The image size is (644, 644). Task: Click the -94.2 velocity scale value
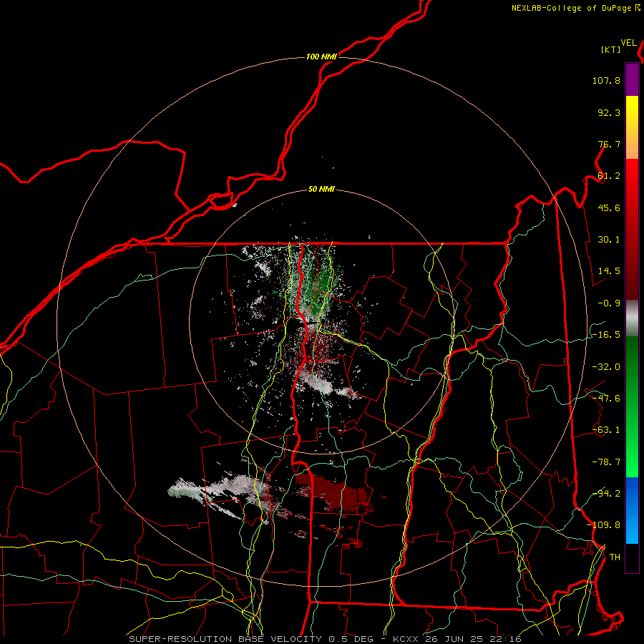tap(606, 493)
